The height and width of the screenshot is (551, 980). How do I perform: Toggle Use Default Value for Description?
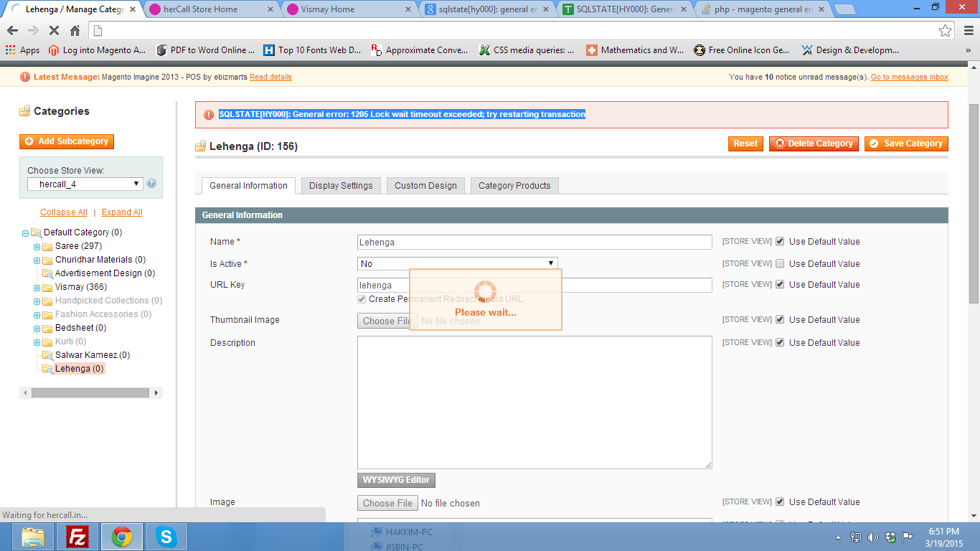tap(780, 342)
